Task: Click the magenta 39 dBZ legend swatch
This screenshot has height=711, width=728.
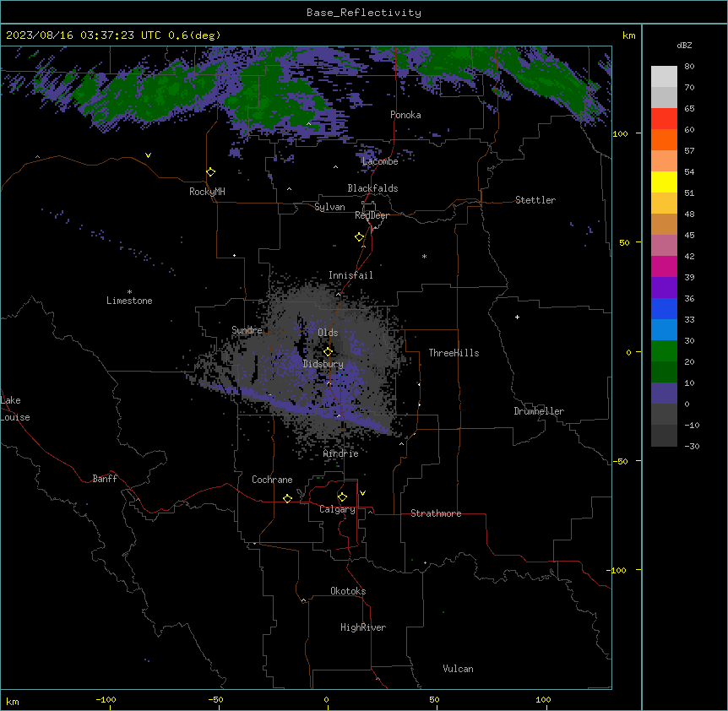Action: tap(664, 266)
